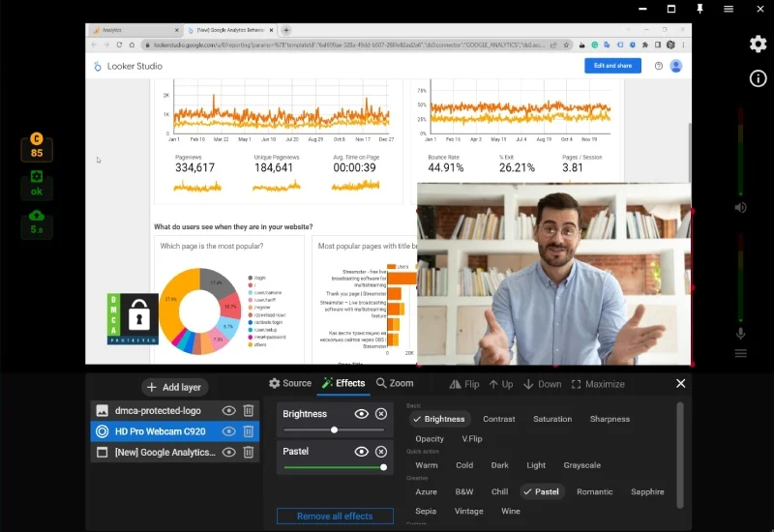The width and height of the screenshot is (774, 532).
Task: Select the HD Pro Webcam C920 layer
Action: 175,431
